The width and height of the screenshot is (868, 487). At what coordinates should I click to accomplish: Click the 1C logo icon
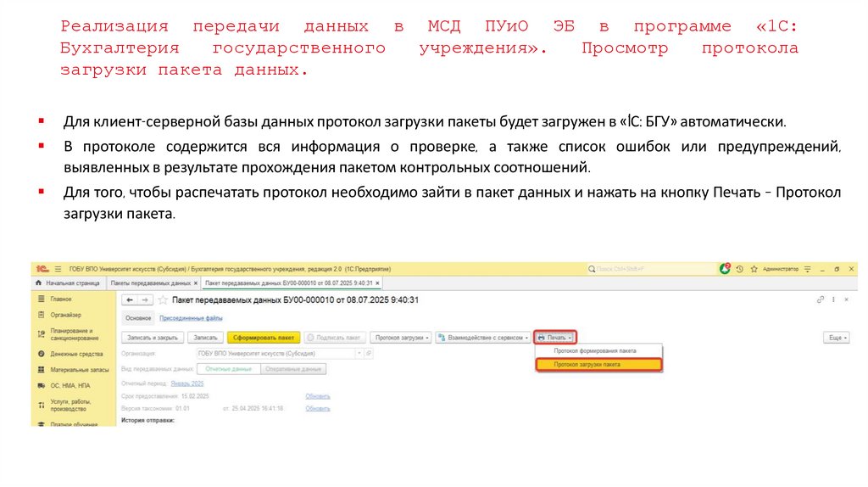42,269
